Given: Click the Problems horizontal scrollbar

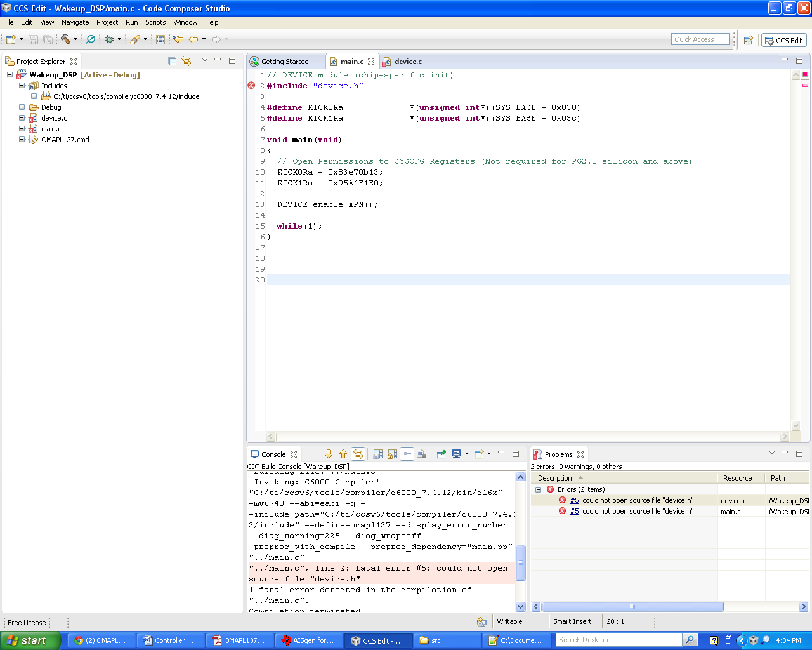Looking at the screenshot, I should 632,607.
